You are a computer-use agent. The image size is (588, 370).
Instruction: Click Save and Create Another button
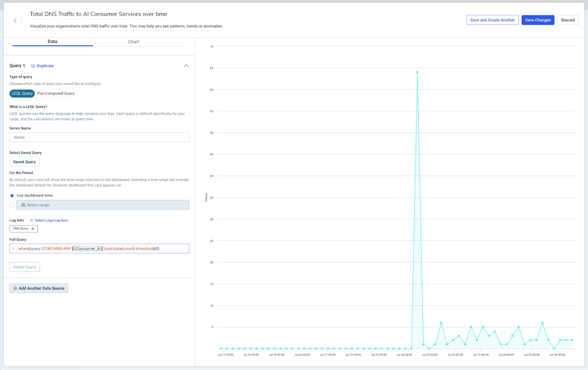492,20
